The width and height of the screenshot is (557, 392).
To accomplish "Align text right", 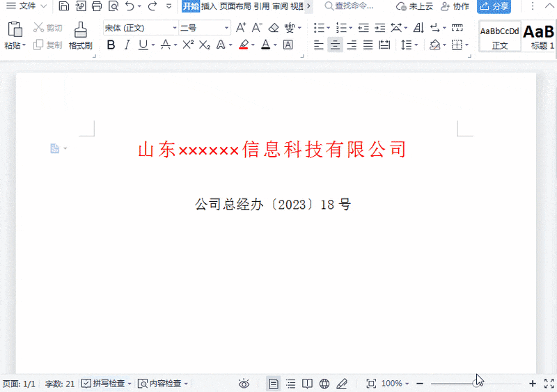I will (x=352, y=45).
